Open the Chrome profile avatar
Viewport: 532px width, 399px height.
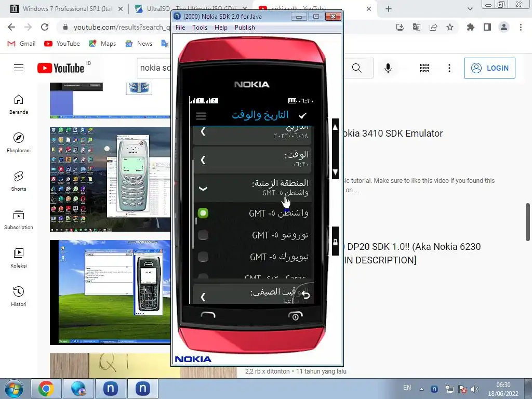(x=504, y=27)
